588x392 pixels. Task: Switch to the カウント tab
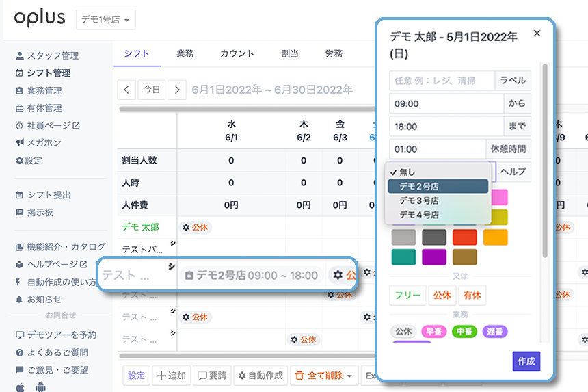pos(237,53)
